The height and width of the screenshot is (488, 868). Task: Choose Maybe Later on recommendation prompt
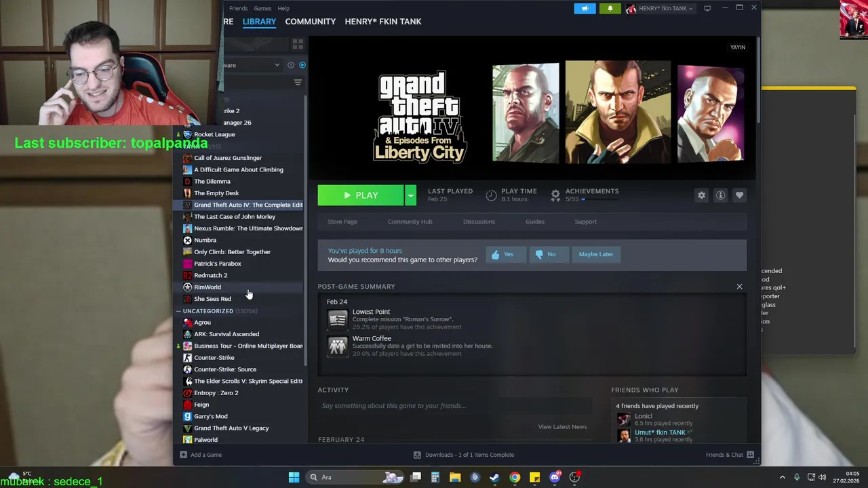[595, 254]
